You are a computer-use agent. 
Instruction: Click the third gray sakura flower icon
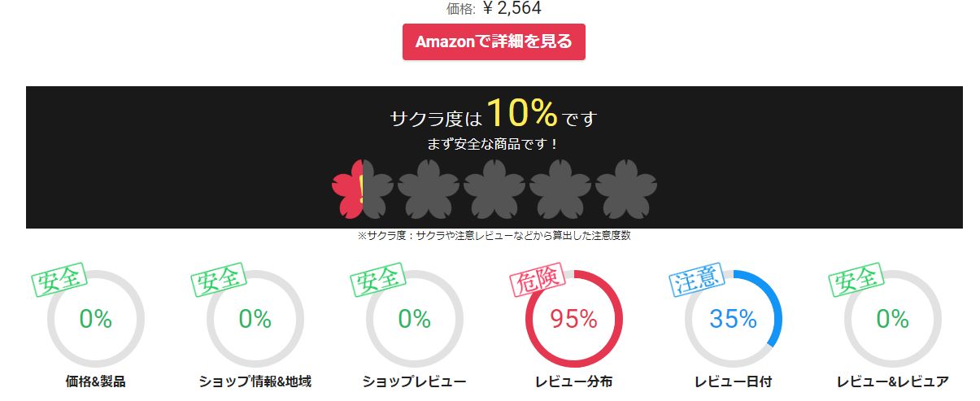[x=494, y=189]
